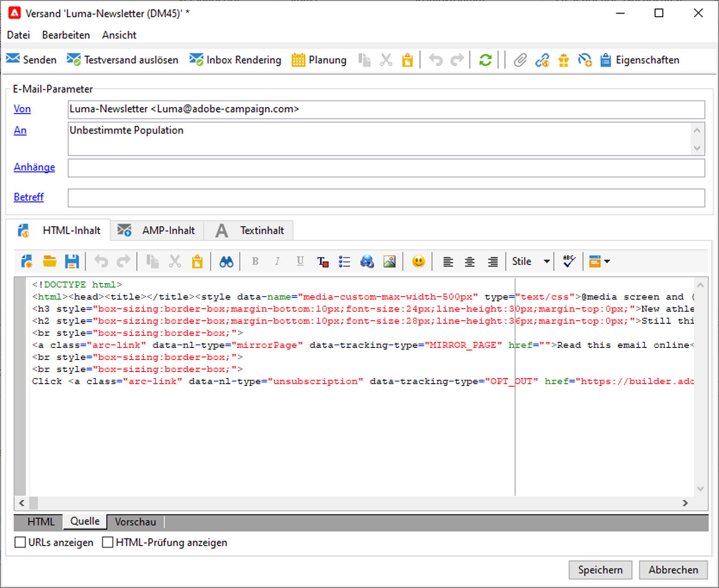Switch to the Vorschau tab
719x588 pixels.
[135, 522]
